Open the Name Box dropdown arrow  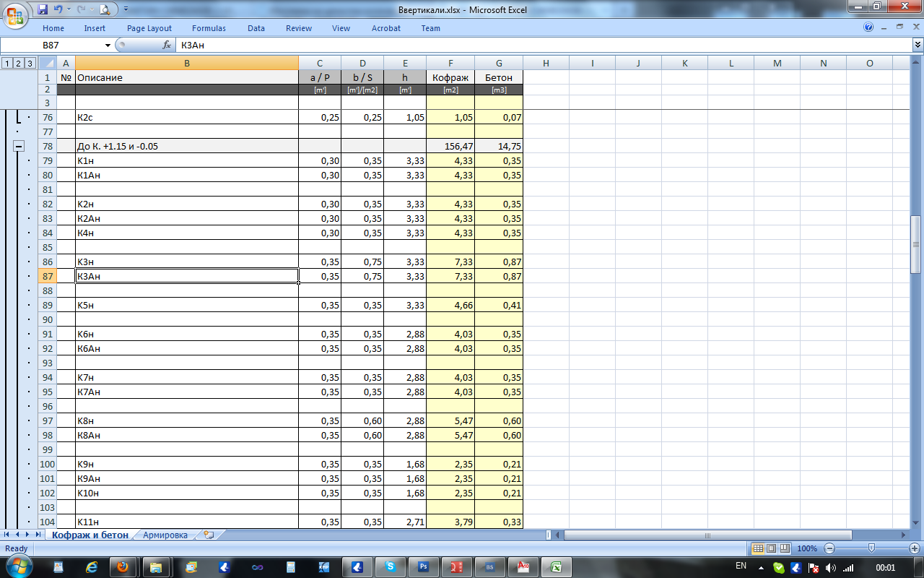(108, 45)
